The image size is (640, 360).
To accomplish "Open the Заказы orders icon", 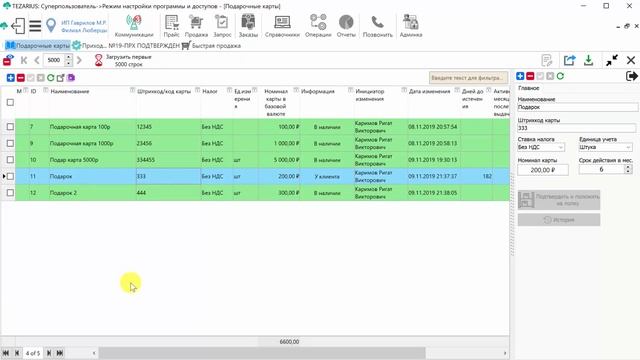I will pyautogui.click(x=248, y=22).
